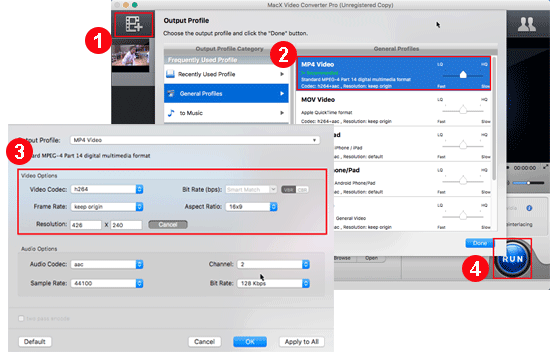Click the music note icon

[171, 113]
